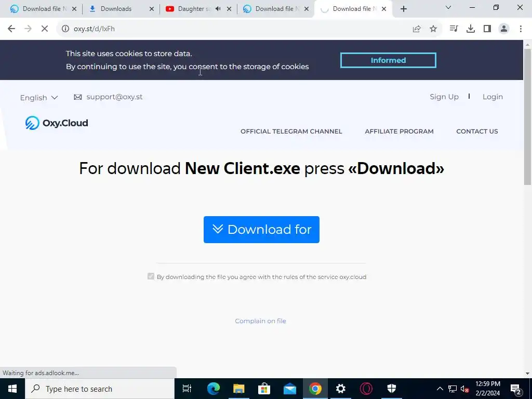Open the network tray icon
532x399 pixels.
(x=453, y=389)
